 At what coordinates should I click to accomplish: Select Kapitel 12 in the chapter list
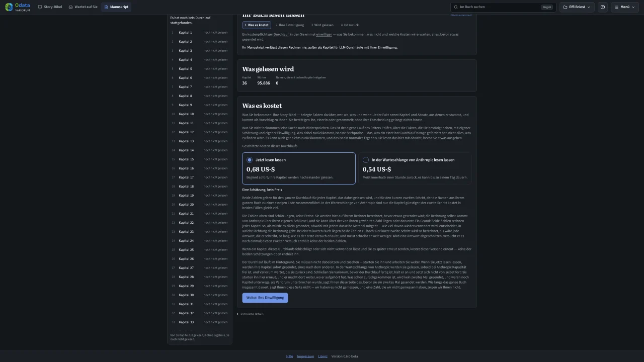[x=200, y=132]
